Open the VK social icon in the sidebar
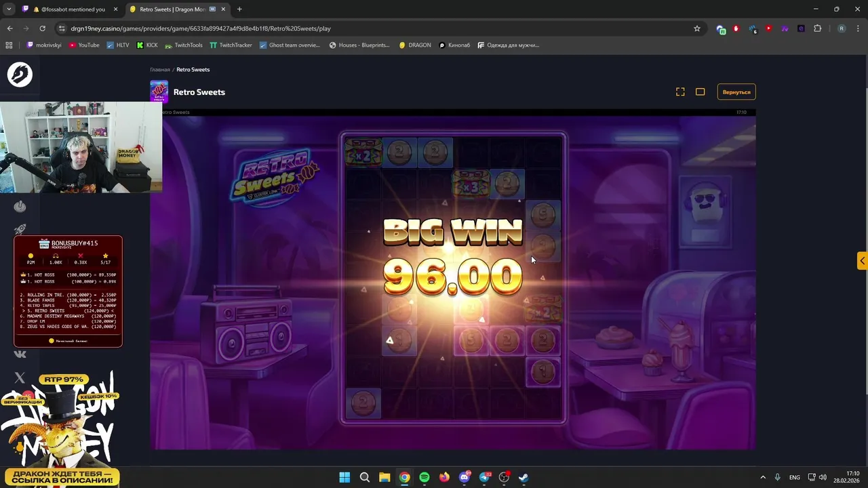 pos(20,354)
